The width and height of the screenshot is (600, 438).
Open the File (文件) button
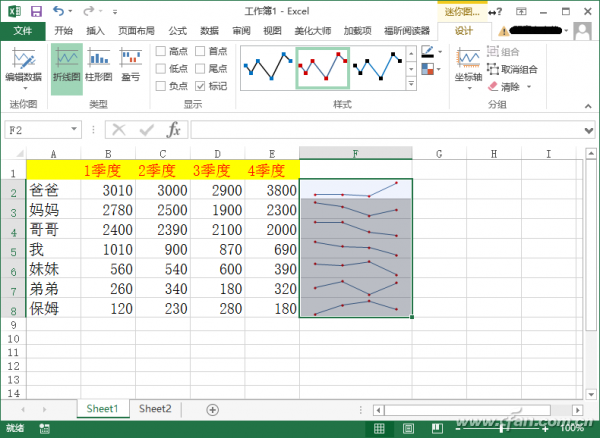tap(23, 31)
